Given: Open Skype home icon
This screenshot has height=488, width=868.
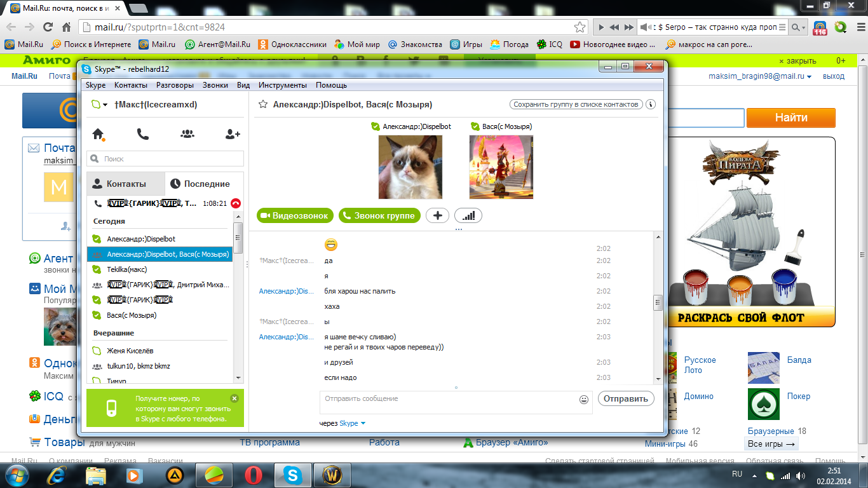Looking at the screenshot, I should [98, 134].
